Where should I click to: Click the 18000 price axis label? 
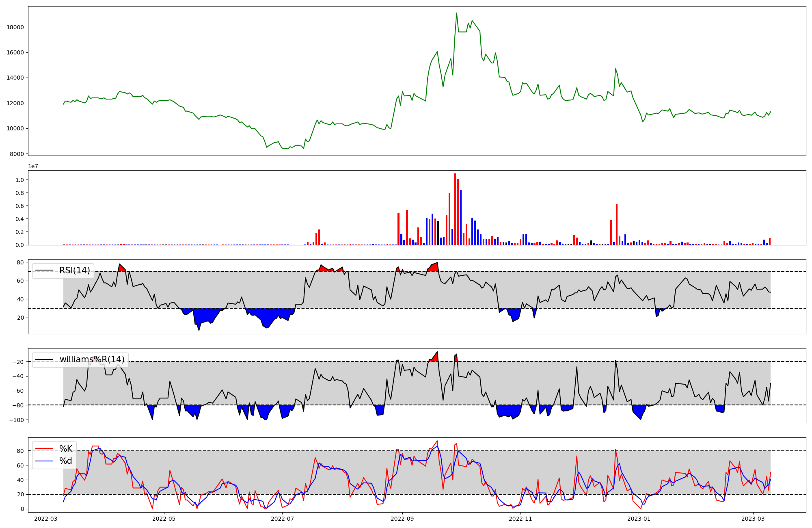click(x=15, y=27)
